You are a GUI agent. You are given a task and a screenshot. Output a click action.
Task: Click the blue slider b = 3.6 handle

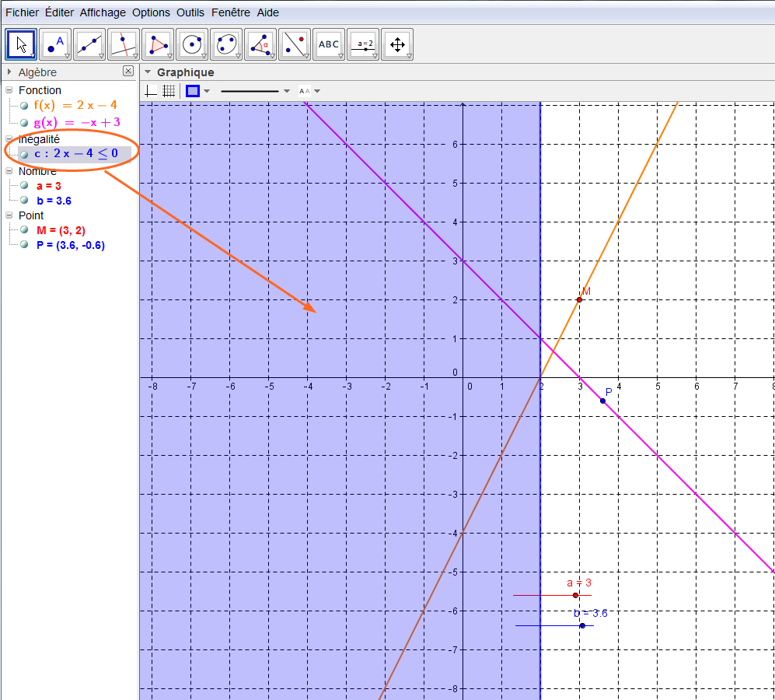pyautogui.click(x=582, y=626)
